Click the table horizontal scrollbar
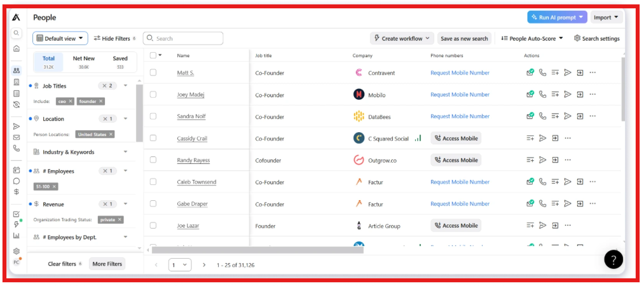Screen dimensions: 644x286 click(x=257, y=250)
